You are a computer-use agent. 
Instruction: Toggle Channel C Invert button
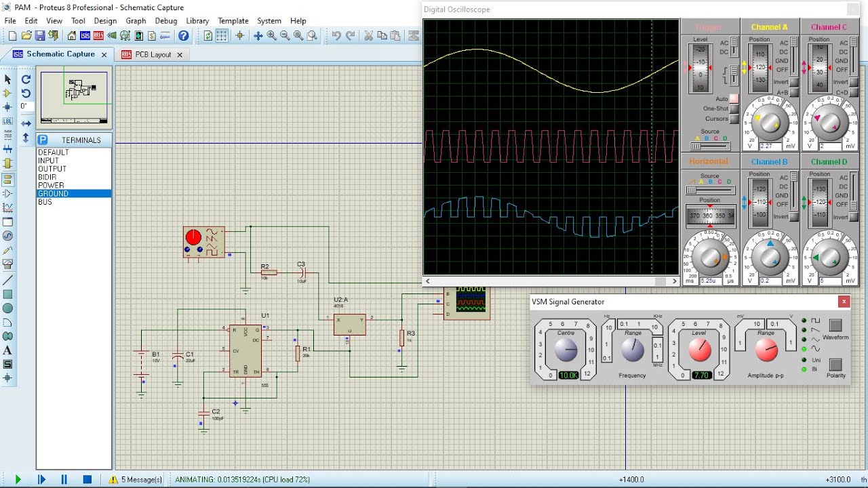854,82
